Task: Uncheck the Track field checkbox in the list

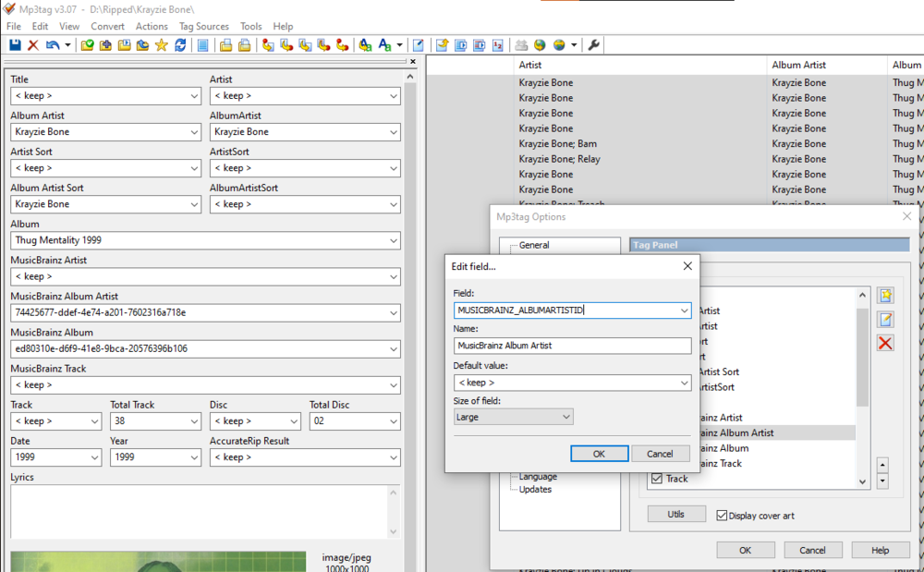Action: coord(657,479)
